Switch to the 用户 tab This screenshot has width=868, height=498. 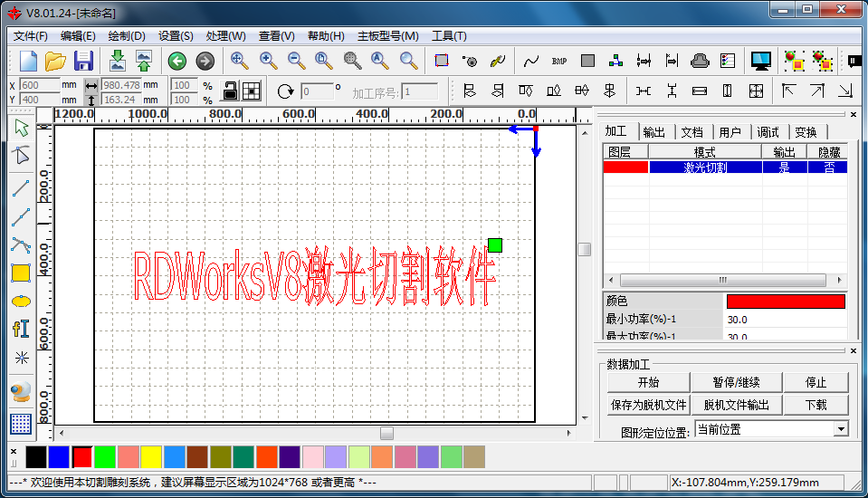(x=730, y=132)
